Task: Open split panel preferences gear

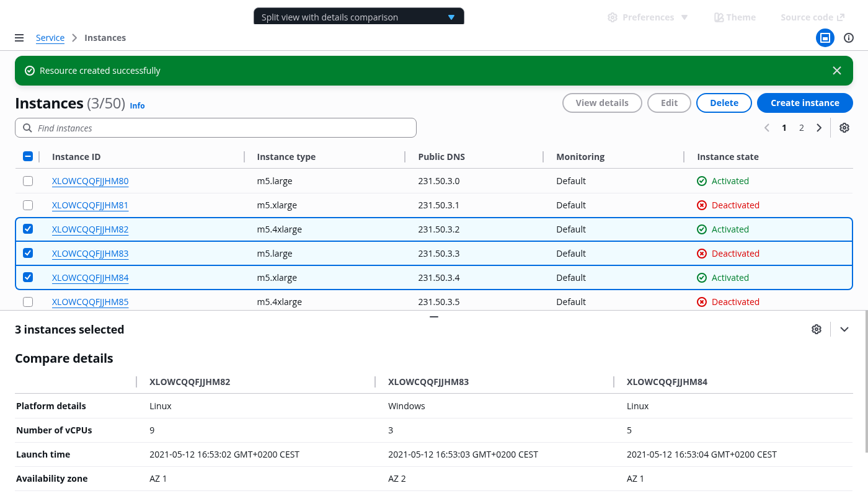Action: 817,329
